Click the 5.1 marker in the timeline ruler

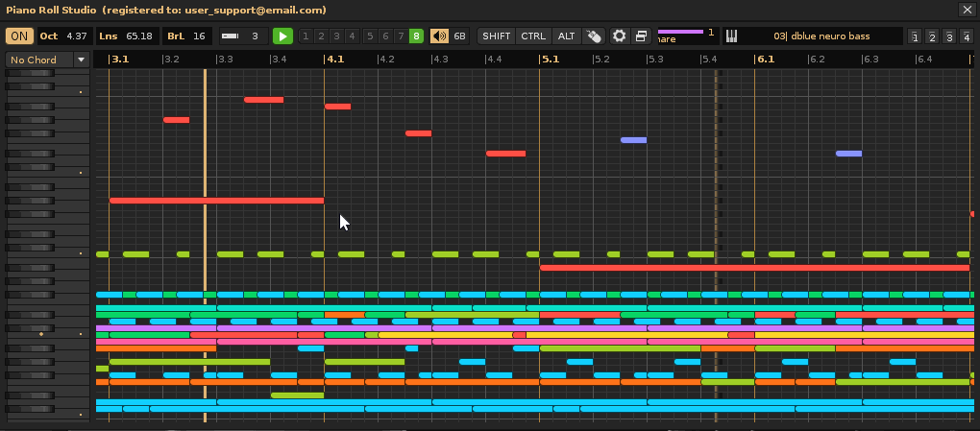coord(550,60)
